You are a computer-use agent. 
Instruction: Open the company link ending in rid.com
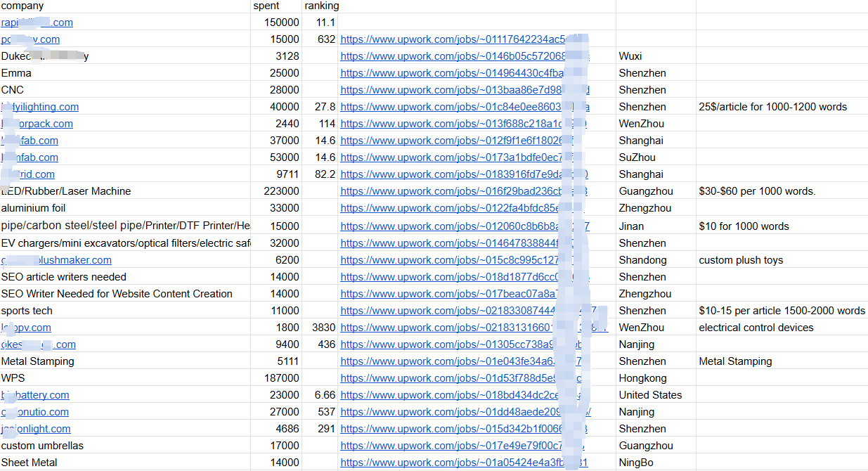point(28,174)
